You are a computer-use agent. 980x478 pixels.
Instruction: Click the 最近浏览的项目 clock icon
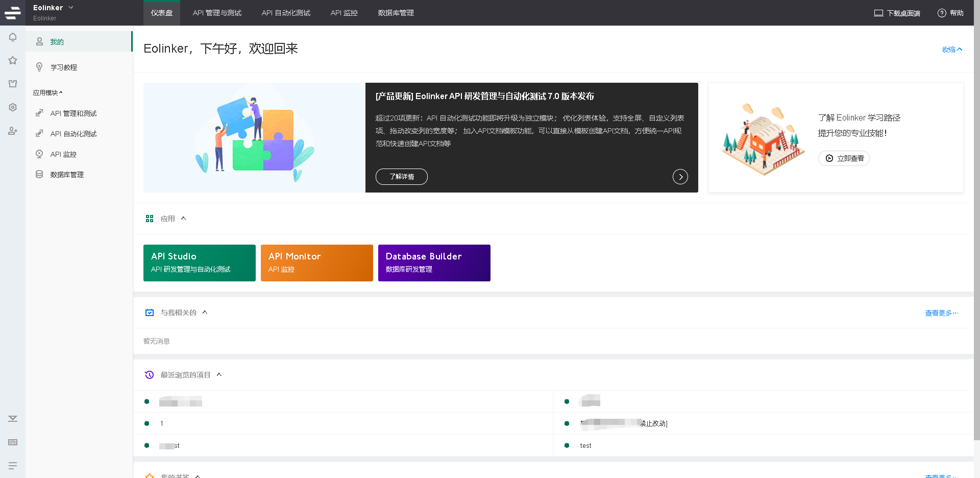coord(150,375)
